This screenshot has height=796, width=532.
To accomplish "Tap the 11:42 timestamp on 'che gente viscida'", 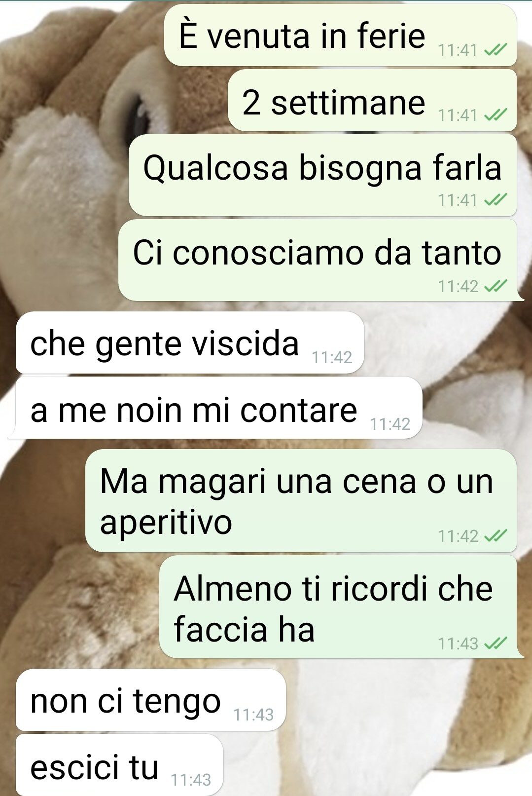I will pyautogui.click(x=332, y=357).
